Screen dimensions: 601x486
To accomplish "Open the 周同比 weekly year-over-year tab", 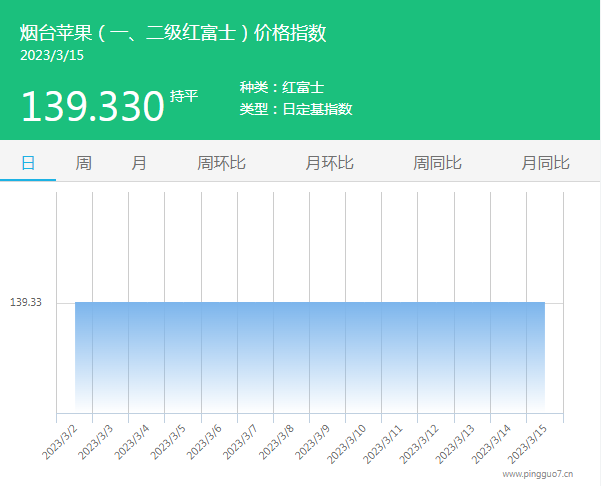I will point(437,163).
